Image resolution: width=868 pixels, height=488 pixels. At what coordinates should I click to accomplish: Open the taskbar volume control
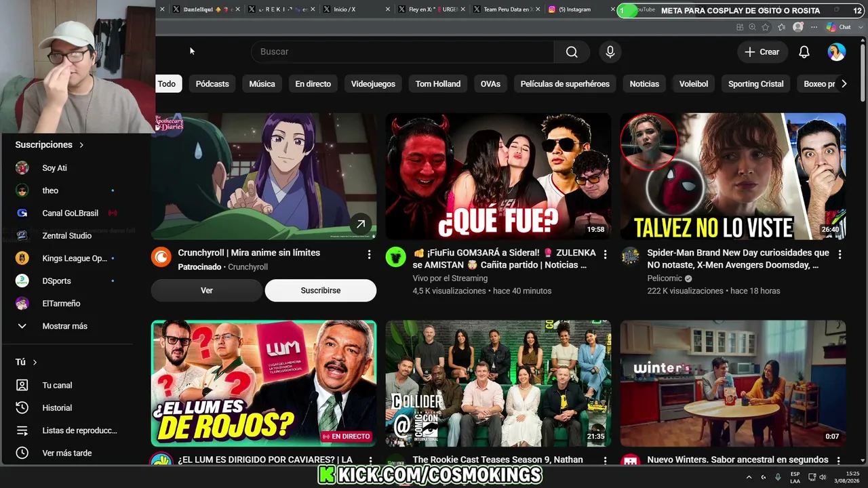point(823,477)
